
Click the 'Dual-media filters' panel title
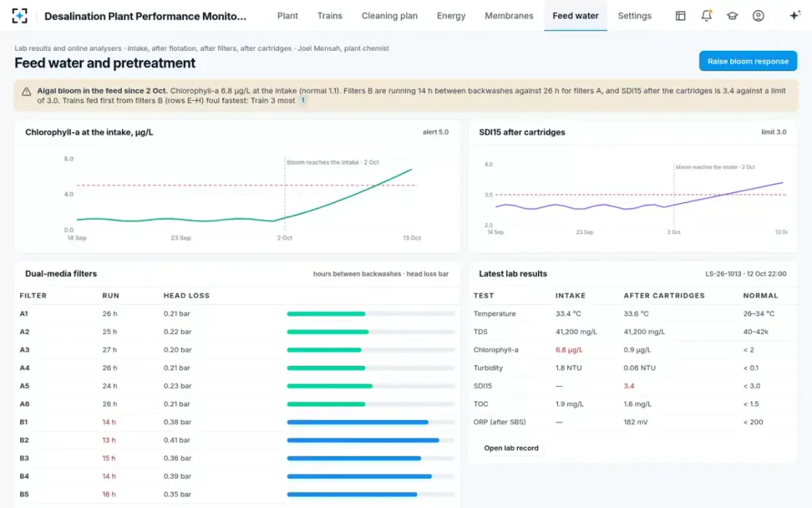tap(61, 274)
